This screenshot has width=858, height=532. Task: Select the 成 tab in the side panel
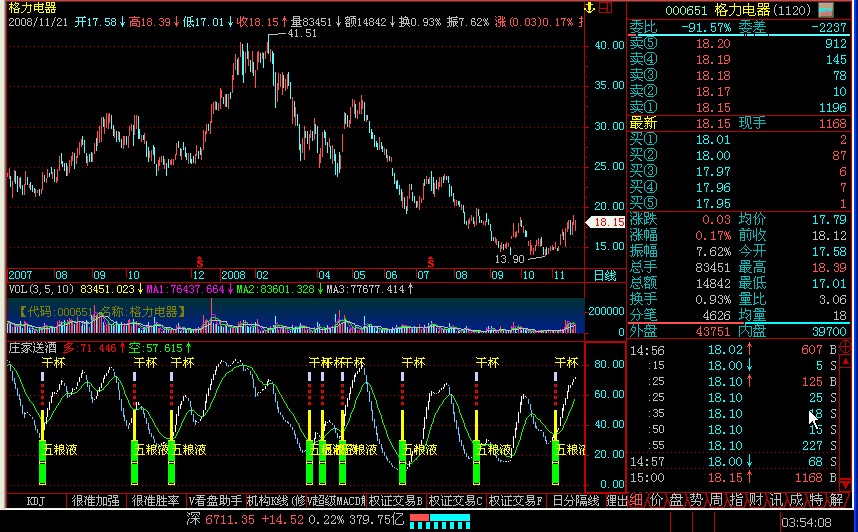(796, 500)
